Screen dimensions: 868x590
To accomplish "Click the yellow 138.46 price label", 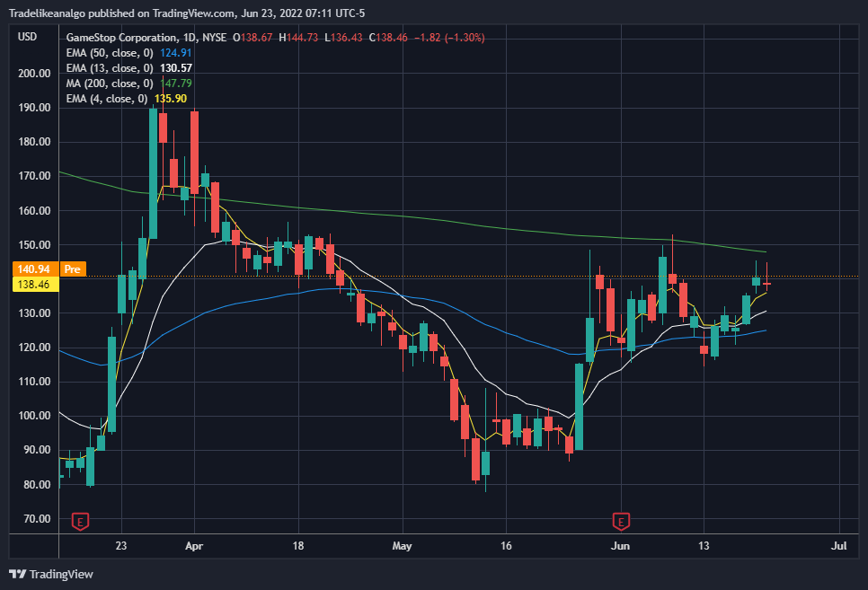I will click(x=34, y=285).
